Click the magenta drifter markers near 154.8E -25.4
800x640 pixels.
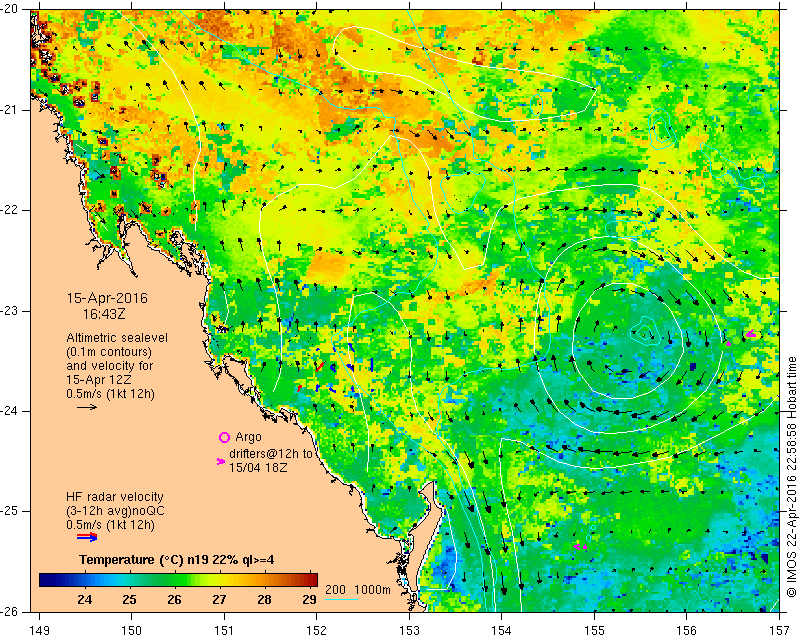tap(580, 547)
